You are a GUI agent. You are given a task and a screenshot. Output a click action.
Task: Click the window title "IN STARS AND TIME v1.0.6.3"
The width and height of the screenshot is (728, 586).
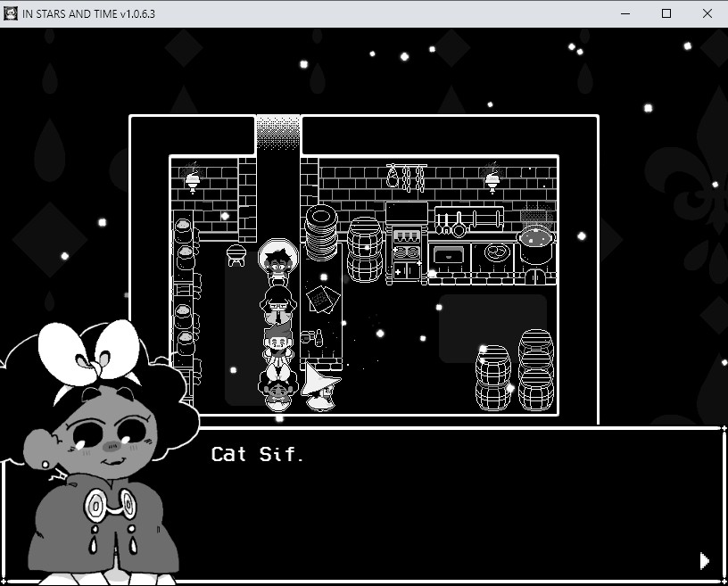(88, 14)
